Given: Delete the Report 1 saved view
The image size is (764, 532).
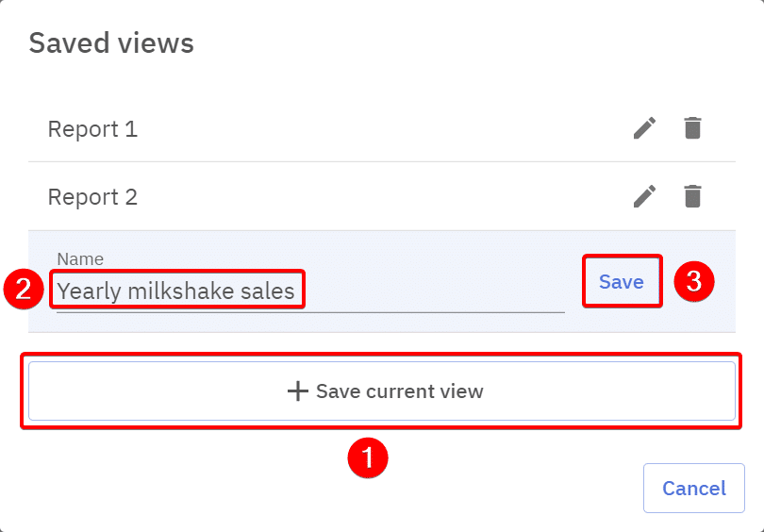Looking at the screenshot, I should pyautogui.click(x=692, y=128).
